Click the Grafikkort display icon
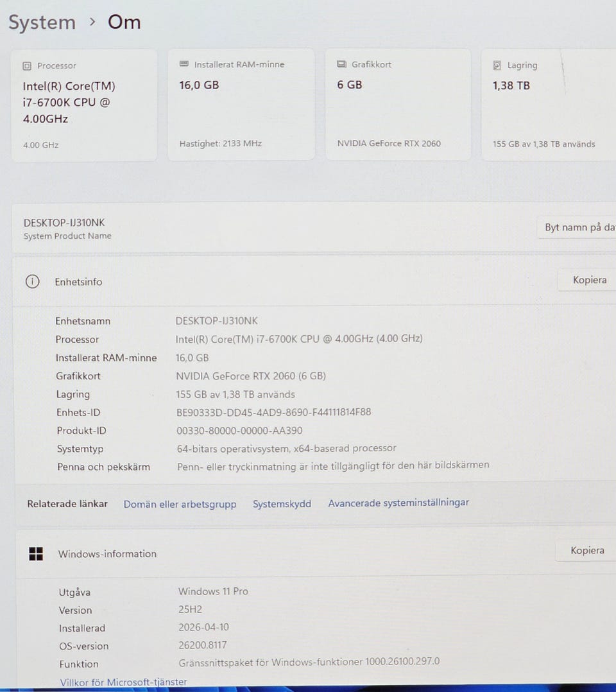Image resolution: width=616 pixels, height=692 pixels. pos(341,64)
